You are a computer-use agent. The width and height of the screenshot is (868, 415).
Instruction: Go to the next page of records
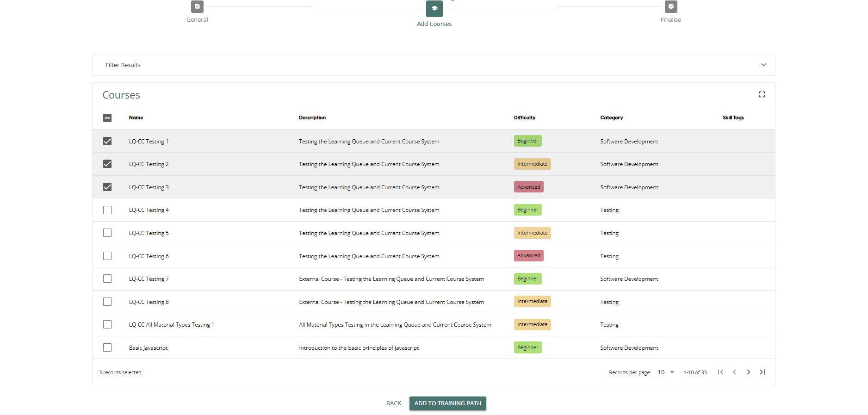pos(748,372)
